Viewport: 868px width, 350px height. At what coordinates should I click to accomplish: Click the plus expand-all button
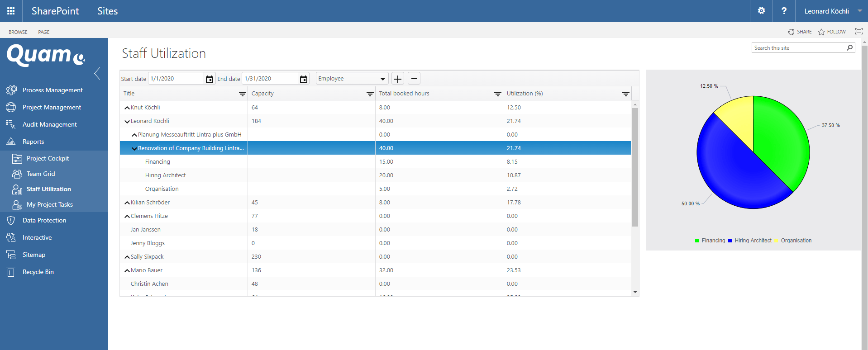pyautogui.click(x=397, y=79)
